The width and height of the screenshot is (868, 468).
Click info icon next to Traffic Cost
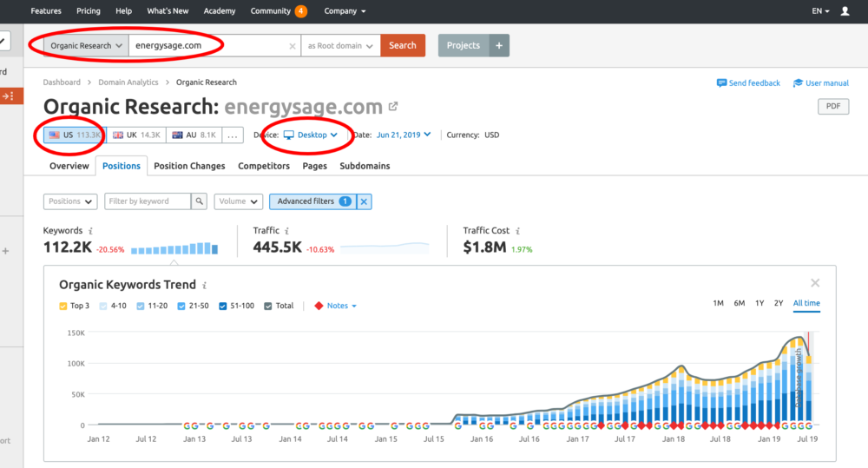pos(518,231)
